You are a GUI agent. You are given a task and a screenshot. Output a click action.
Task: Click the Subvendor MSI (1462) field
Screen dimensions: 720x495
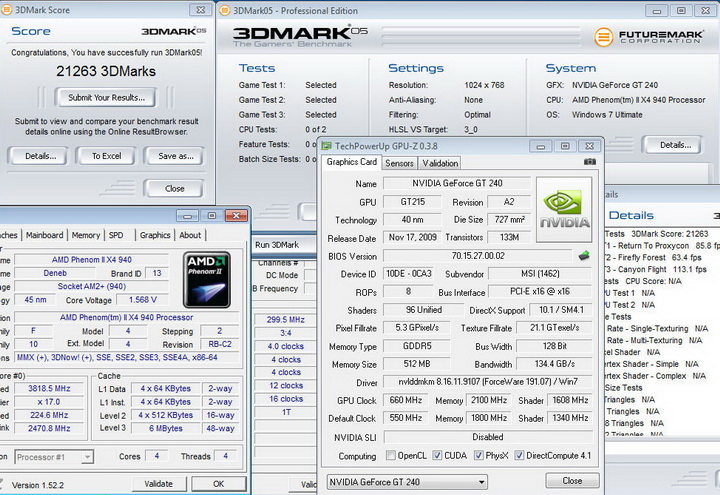coord(540,274)
